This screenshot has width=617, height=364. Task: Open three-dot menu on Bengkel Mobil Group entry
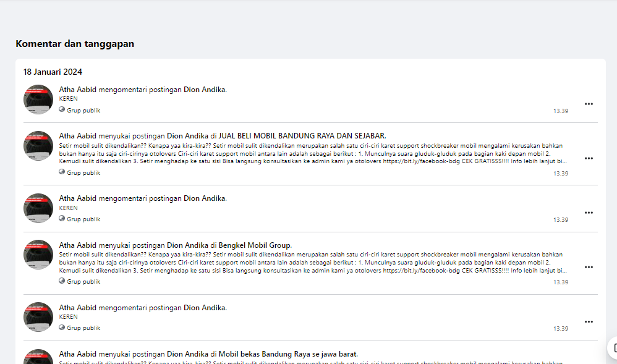[x=589, y=267]
